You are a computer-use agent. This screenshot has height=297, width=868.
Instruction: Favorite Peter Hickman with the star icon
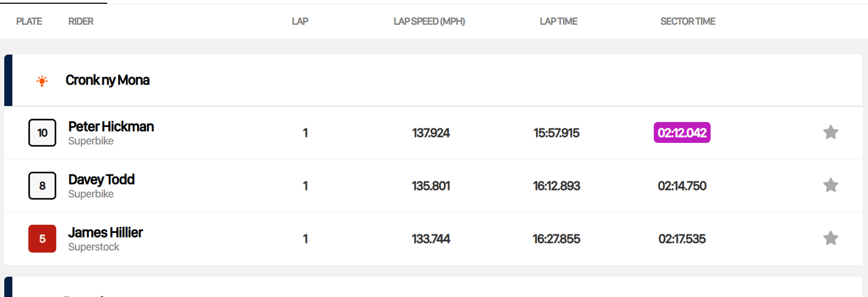pyautogui.click(x=831, y=132)
